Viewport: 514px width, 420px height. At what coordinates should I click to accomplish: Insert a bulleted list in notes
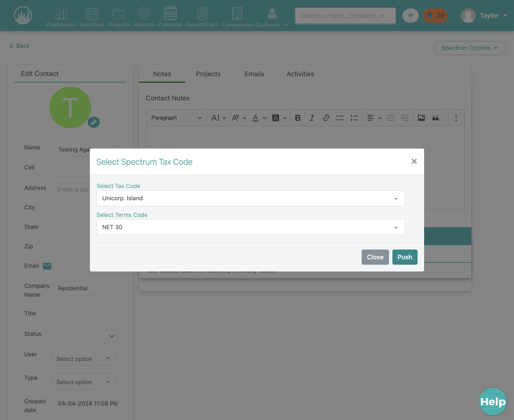pos(340,118)
